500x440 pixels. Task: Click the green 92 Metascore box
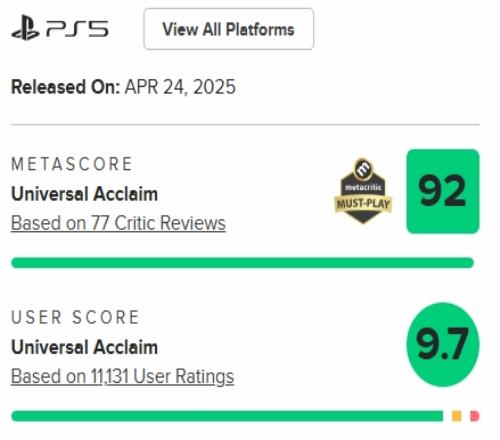pos(443,191)
